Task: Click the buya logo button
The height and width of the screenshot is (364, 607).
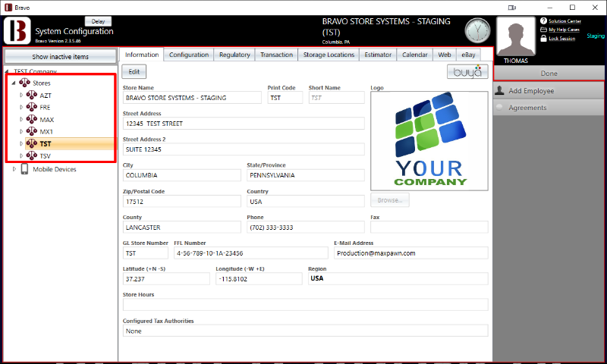Action: 467,71
